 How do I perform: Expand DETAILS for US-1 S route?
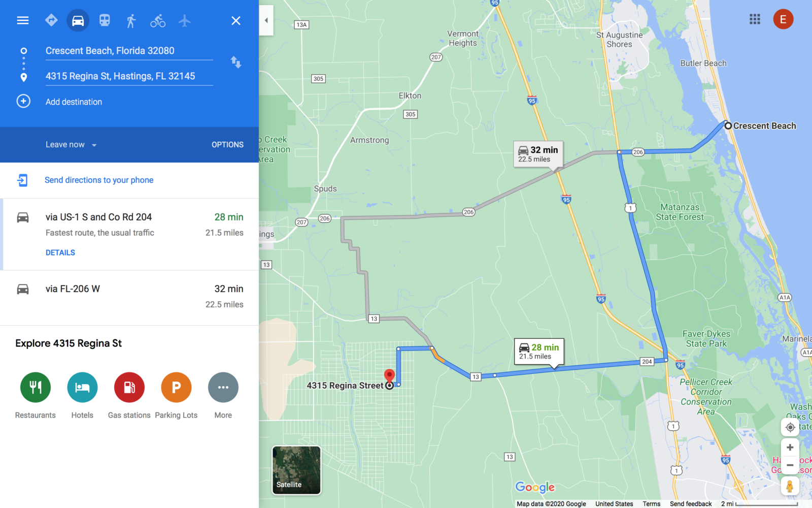pyautogui.click(x=60, y=252)
